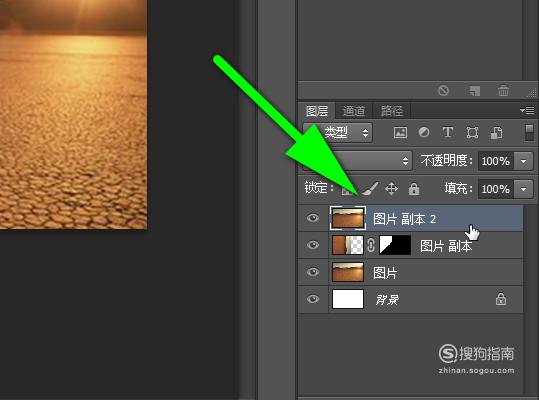Screen dimensions: 539x400
Task: Filter layers by adjustment layer icon
Action: click(424, 132)
